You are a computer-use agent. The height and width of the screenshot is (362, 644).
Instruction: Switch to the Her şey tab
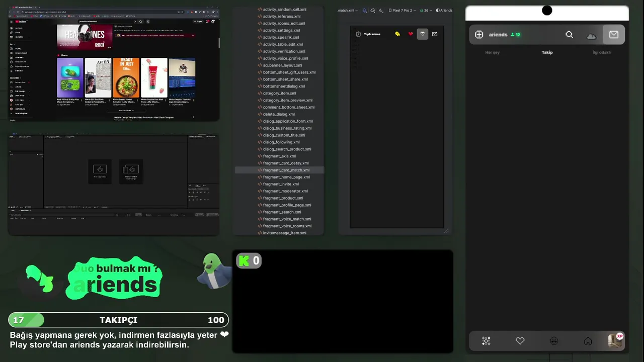pos(492,52)
